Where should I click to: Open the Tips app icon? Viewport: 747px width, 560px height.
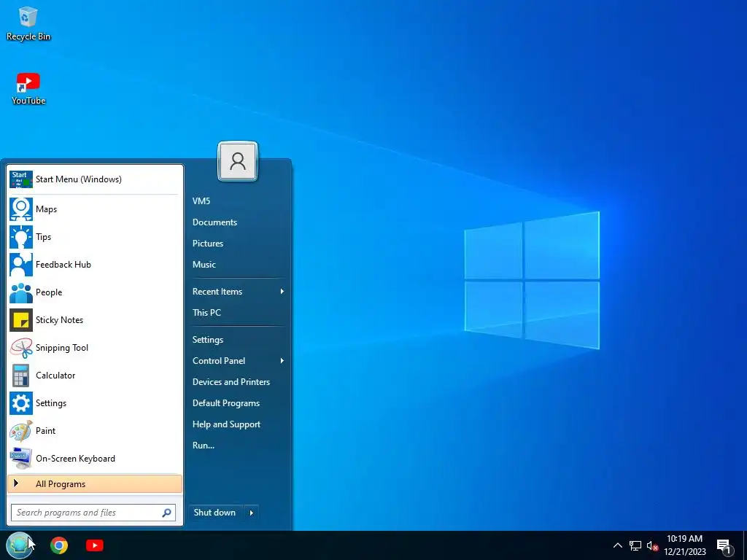pyautogui.click(x=21, y=237)
